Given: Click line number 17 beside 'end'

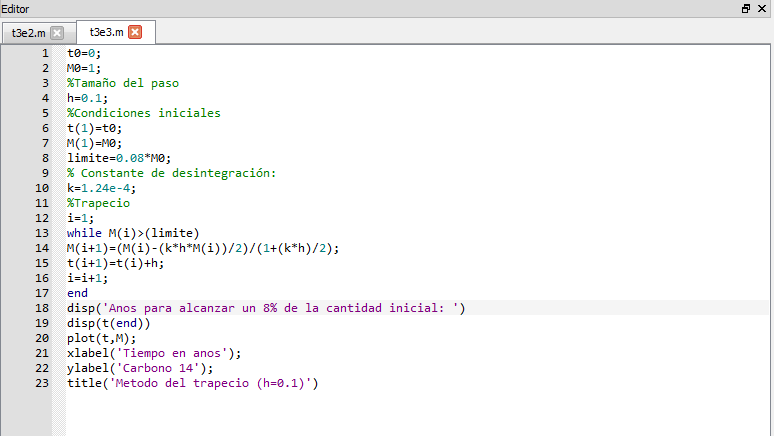Looking at the screenshot, I should tap(43, 293).
